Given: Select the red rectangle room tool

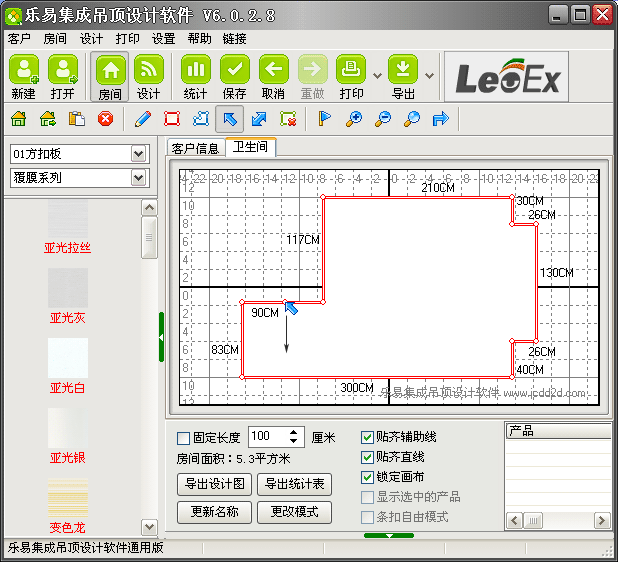Looking at the screenshot, I should coord(172,119).
